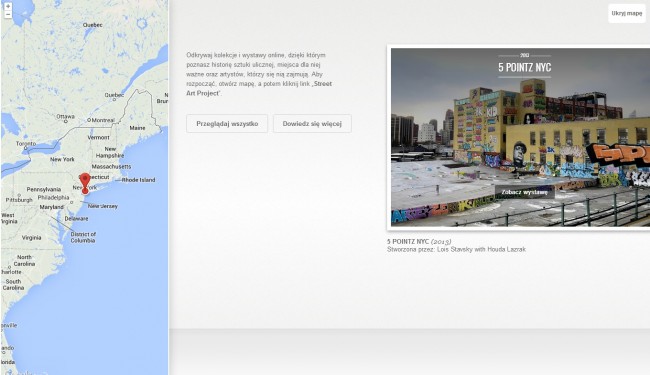Click the Street Art Project link text
The height and width of the screenshot is (375, 650).
pos(259,88)
